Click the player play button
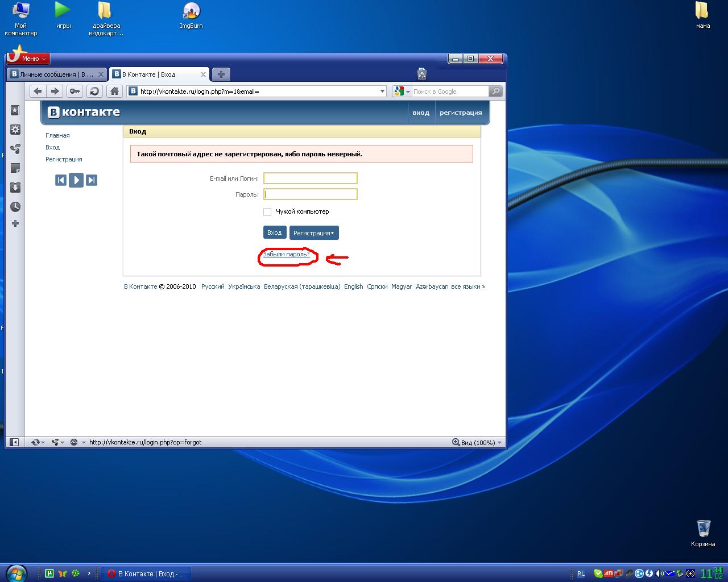Image resolution: width=728 pixels, height=582 pixels. point(76,180)
